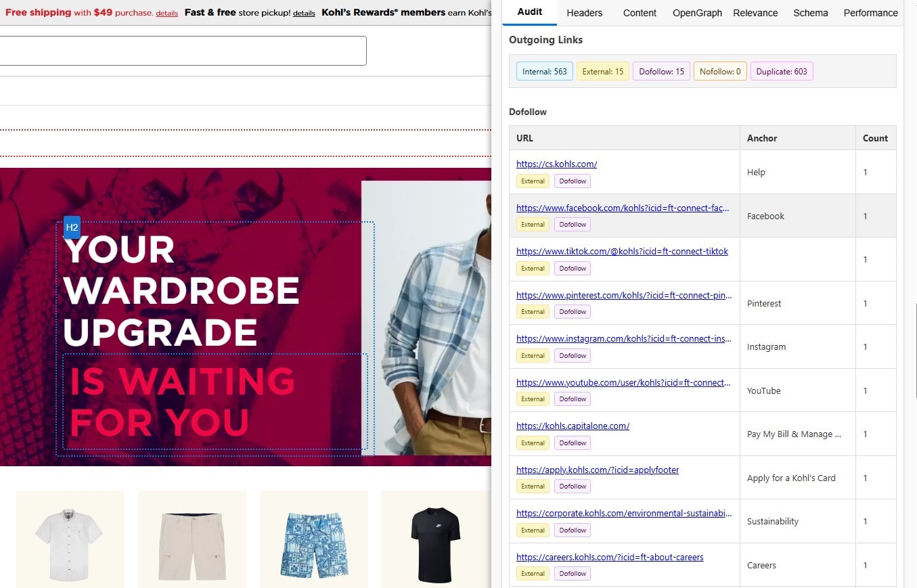The image size is (917, 588).
Task: Select the OpenGraph tab
Action: coord(697,13)
